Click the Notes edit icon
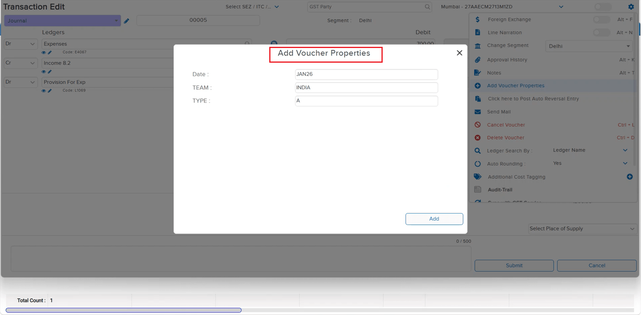The height and width of the screenshot is (315, 644). 477,73
